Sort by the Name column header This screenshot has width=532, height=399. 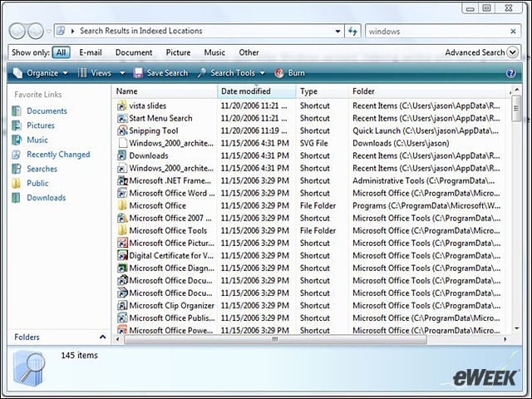pyautogui.click(x=165, y=91)
